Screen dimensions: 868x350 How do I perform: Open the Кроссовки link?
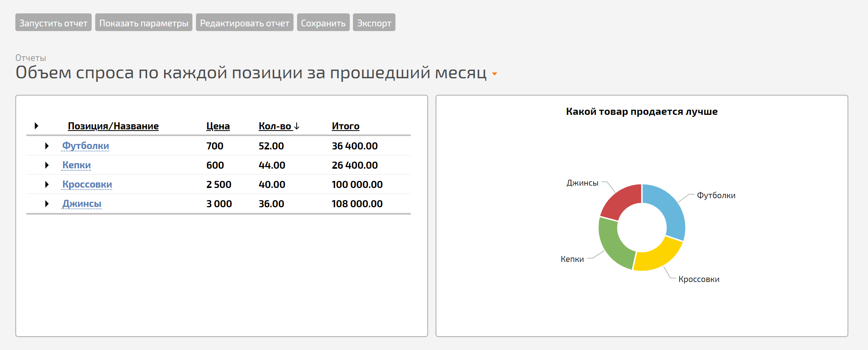87,184
